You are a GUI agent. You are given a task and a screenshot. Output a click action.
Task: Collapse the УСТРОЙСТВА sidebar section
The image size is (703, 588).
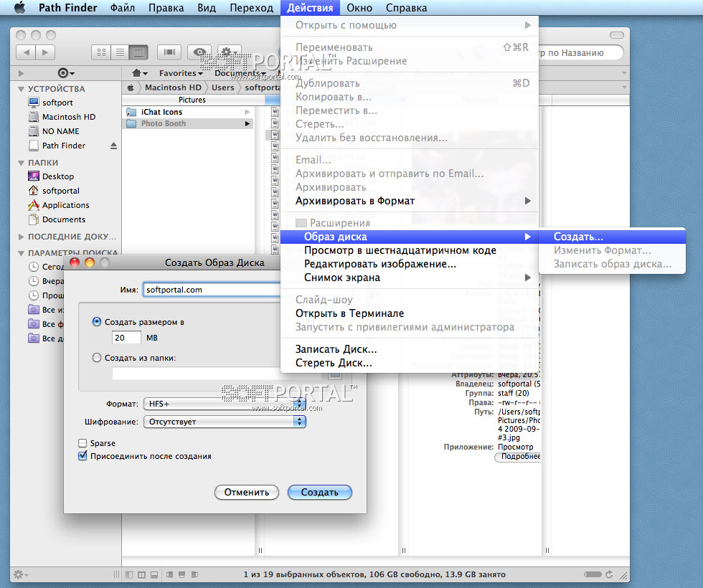pyautogui.click(x=21, y=89)
